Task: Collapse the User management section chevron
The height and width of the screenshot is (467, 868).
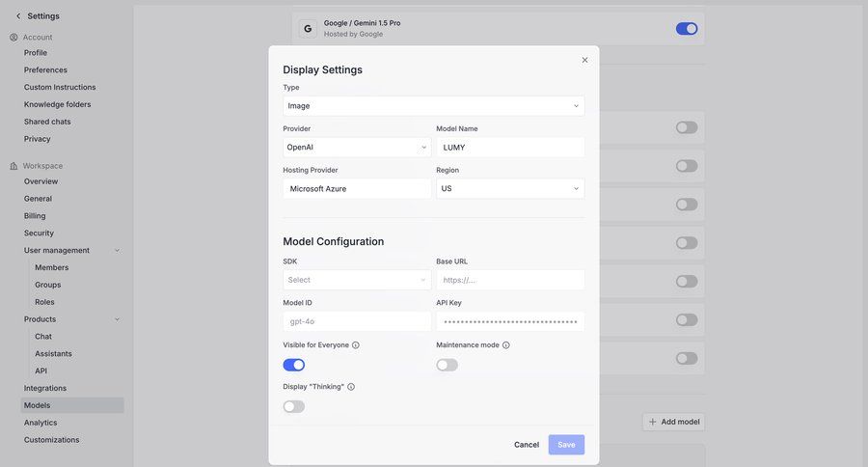Action: click(x=117, y=251)
